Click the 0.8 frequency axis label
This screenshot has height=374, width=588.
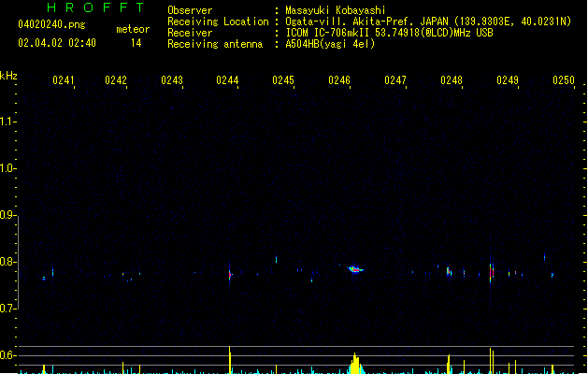(7, 262)
